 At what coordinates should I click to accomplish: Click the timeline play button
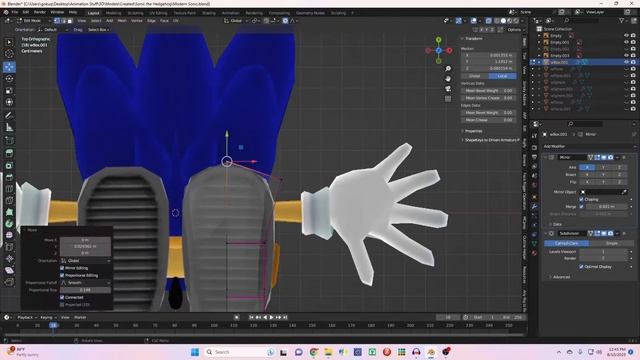coord(271,317)
